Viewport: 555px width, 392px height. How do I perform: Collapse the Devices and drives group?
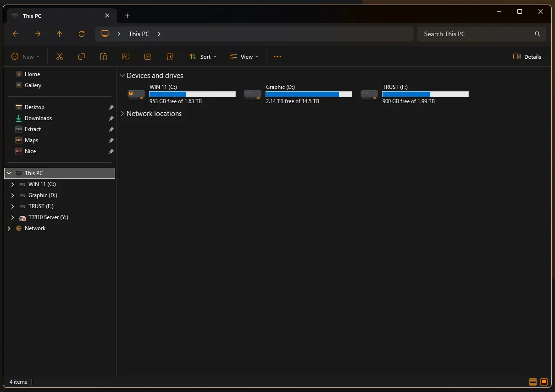point(122,76)
